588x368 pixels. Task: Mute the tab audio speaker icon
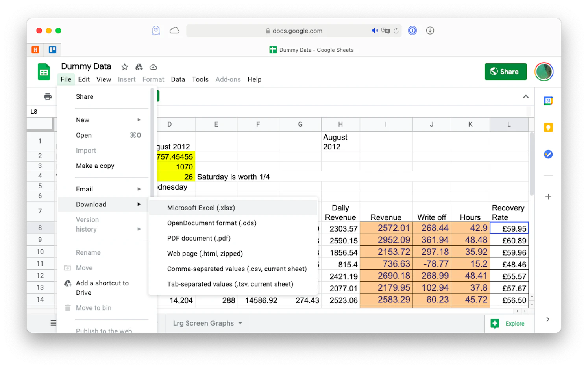[x=374, y=31]
